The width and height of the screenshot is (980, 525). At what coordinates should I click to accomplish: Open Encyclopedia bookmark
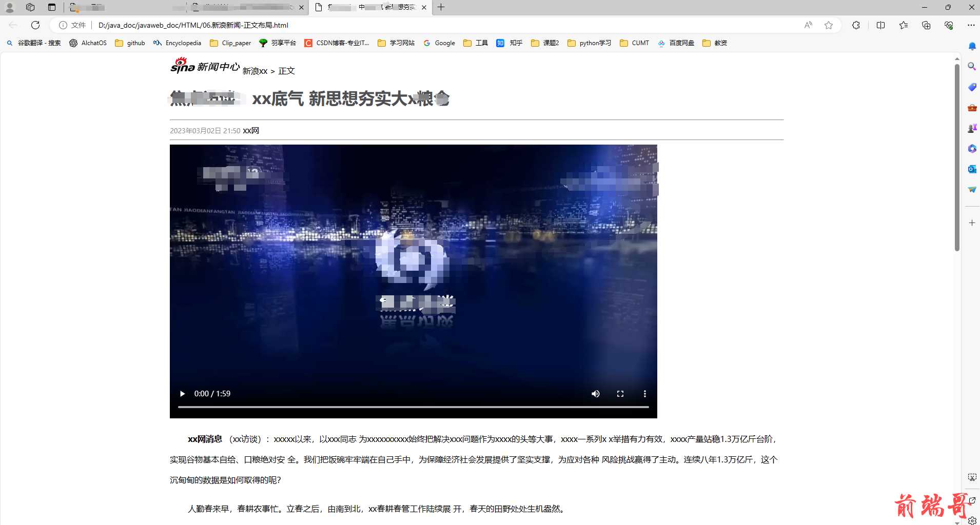(177, 43)
